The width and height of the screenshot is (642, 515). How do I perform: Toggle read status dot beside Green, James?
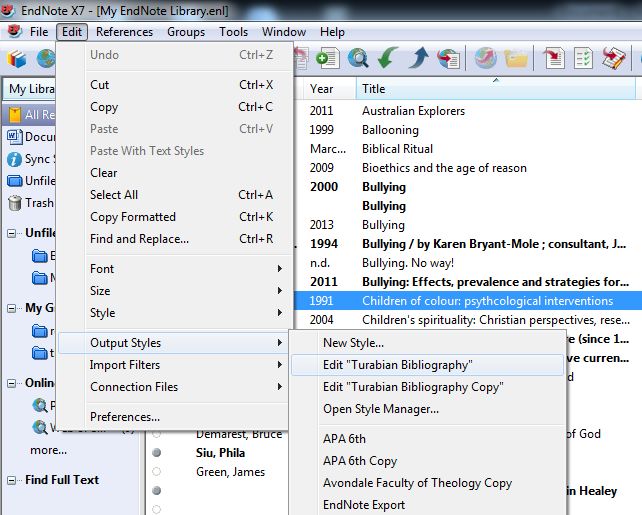click(156, 472)
